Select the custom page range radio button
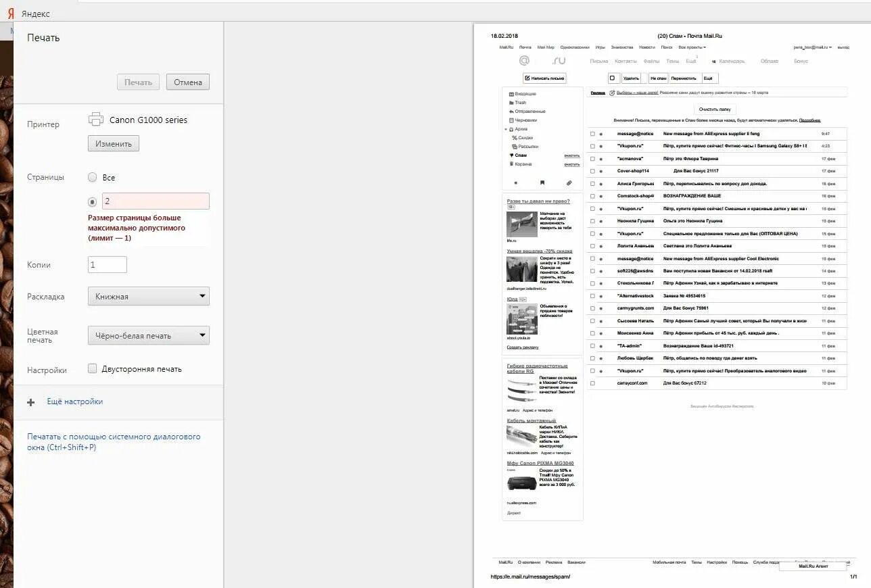871x588 pixels. pos(93,201)
